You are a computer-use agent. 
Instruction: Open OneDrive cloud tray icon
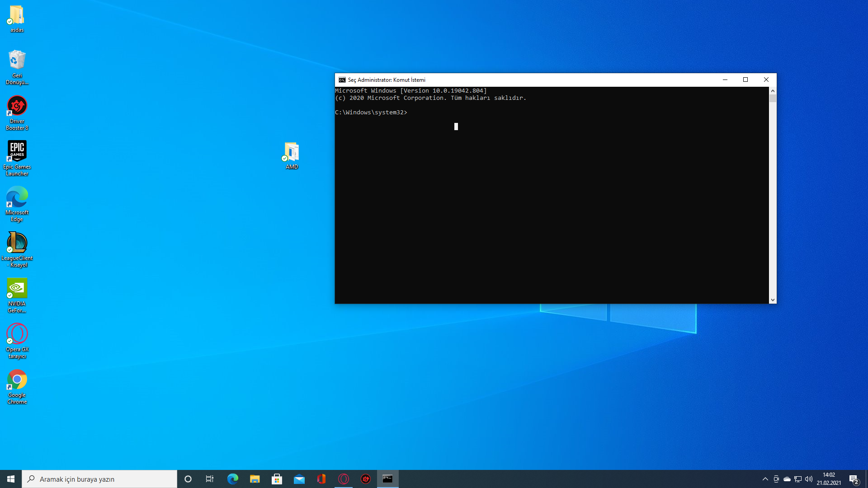pos(787,479)
